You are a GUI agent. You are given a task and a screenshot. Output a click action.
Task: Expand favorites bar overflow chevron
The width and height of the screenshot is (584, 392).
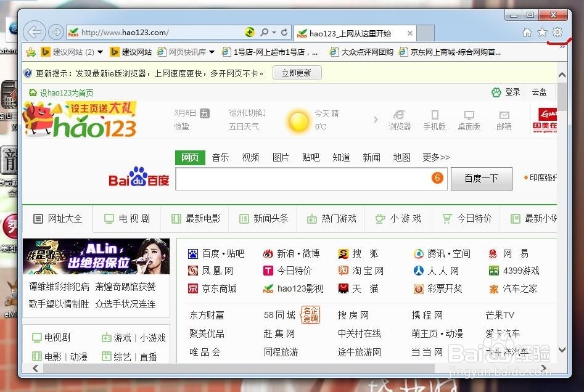562,47
